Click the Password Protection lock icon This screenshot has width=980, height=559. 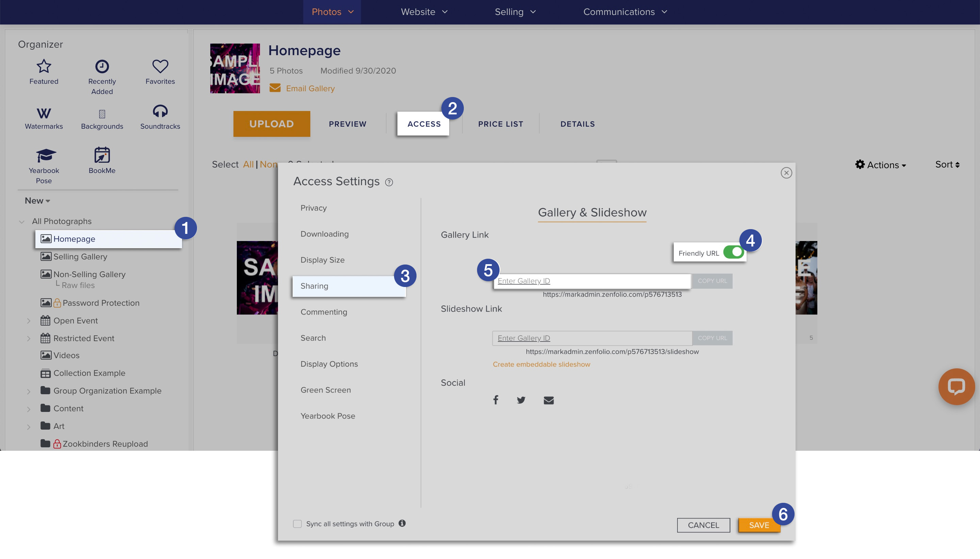57,303
